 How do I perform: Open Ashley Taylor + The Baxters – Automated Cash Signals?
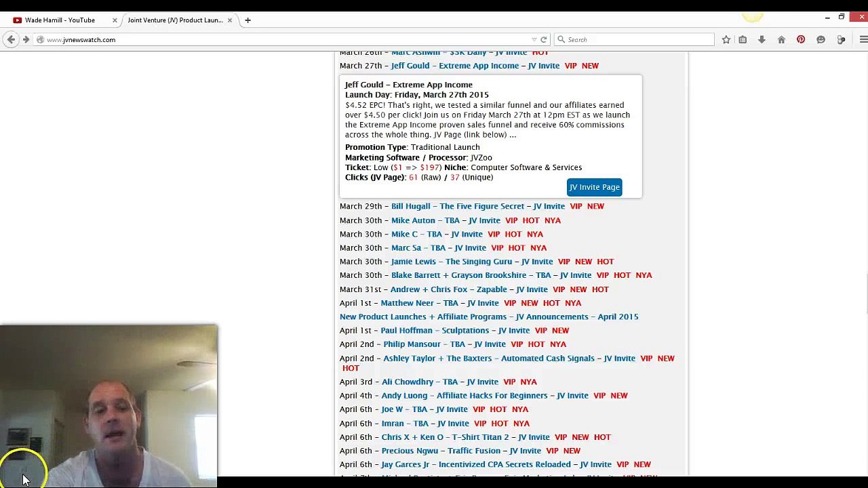pos(489,359)
